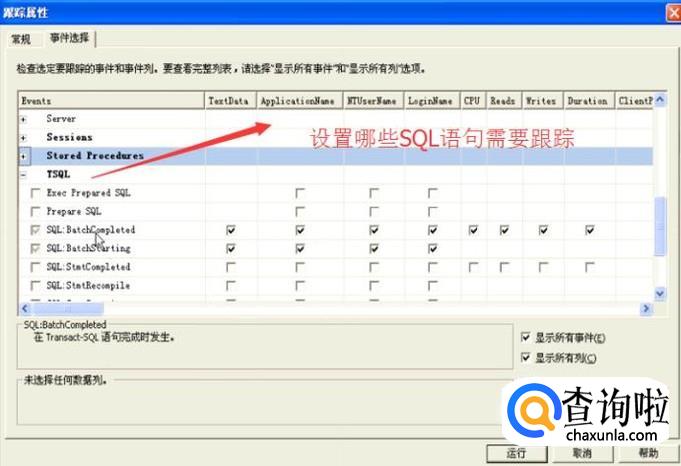Uncheck CPU for SQL:BatchCompleted row

pyautogui.click(x=472, y=230)
